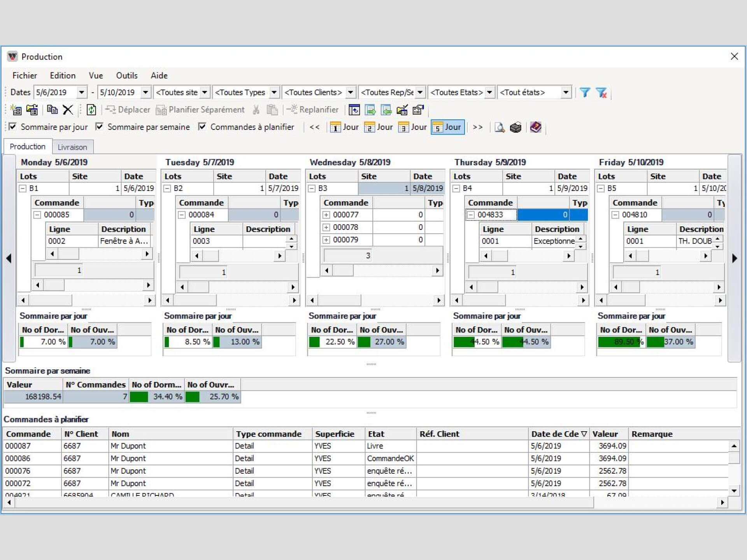Screen dimensions: 747x560
Task: Switch to the Livraison tab
Action: pyautogui.click(x=72, y=147)
